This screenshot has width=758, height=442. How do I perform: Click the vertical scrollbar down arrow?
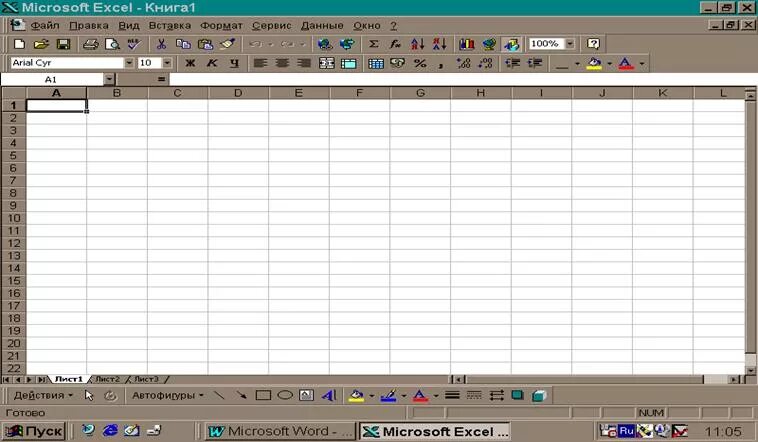pyautogui.click(x=750, y=370)
